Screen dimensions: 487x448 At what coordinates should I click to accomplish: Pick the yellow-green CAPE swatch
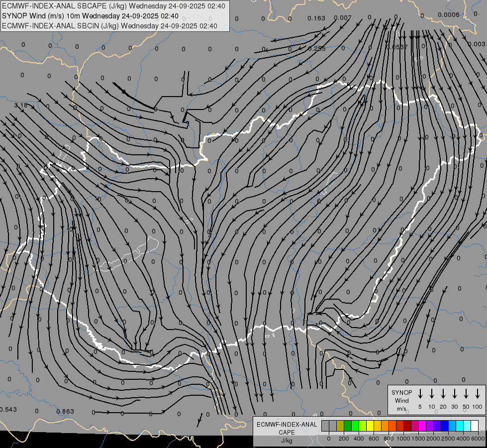(x=363, y=426)
